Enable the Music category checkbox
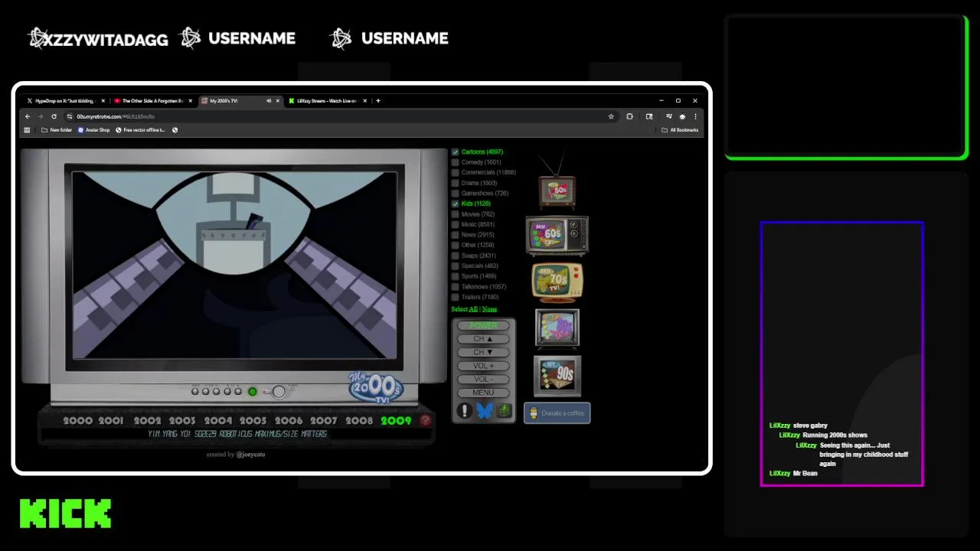 (x=455, y=224)
